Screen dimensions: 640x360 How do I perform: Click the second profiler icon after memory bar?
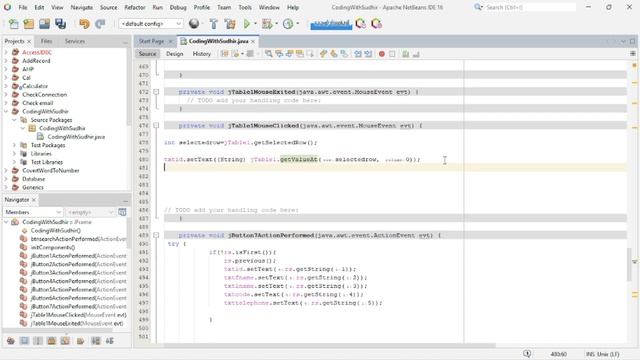(376, 24)
